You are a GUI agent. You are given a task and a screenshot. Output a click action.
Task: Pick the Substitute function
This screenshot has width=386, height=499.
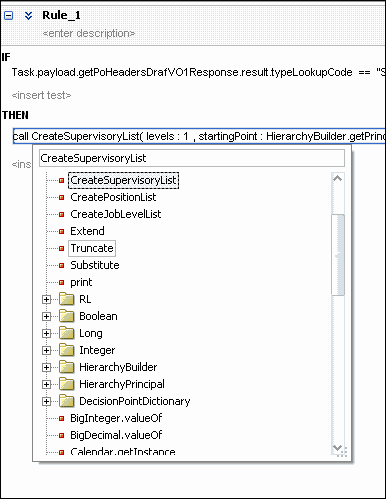click(95, 265)
